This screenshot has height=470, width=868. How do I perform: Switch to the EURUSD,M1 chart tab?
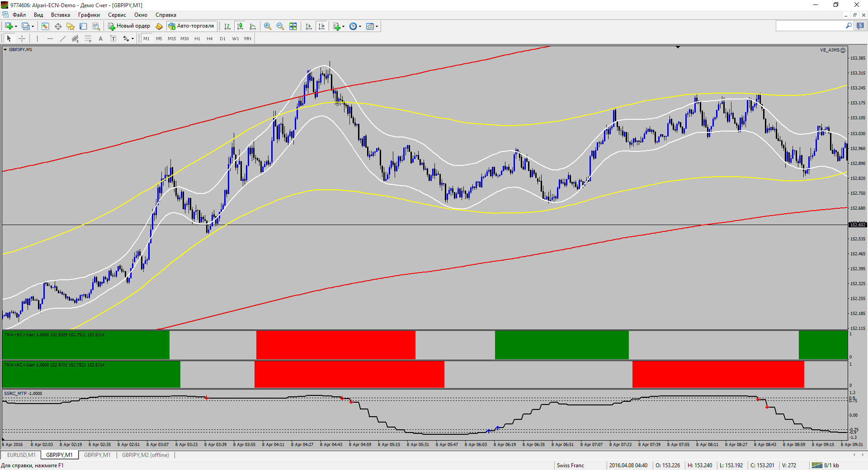tap(21, 455)
